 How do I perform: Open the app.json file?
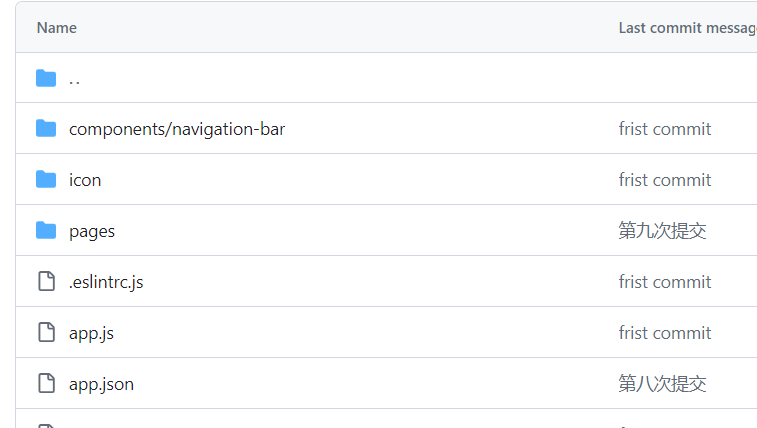[101, 385]
